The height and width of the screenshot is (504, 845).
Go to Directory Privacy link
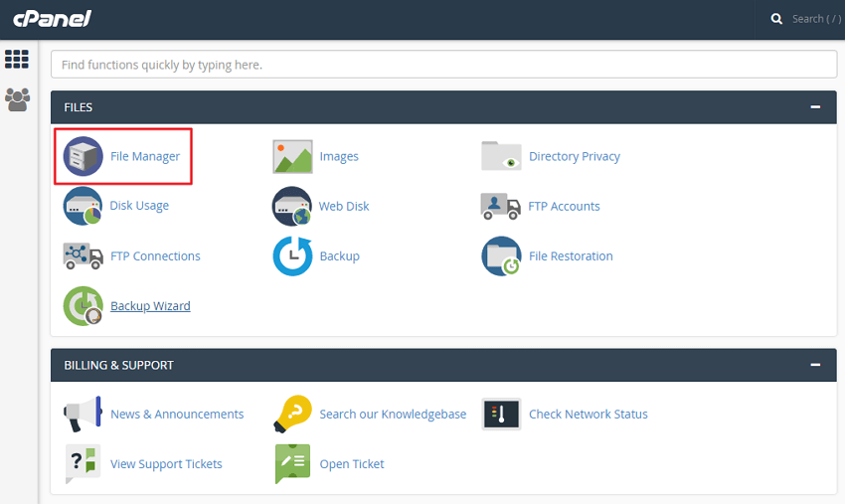click(x=575, y=156)
